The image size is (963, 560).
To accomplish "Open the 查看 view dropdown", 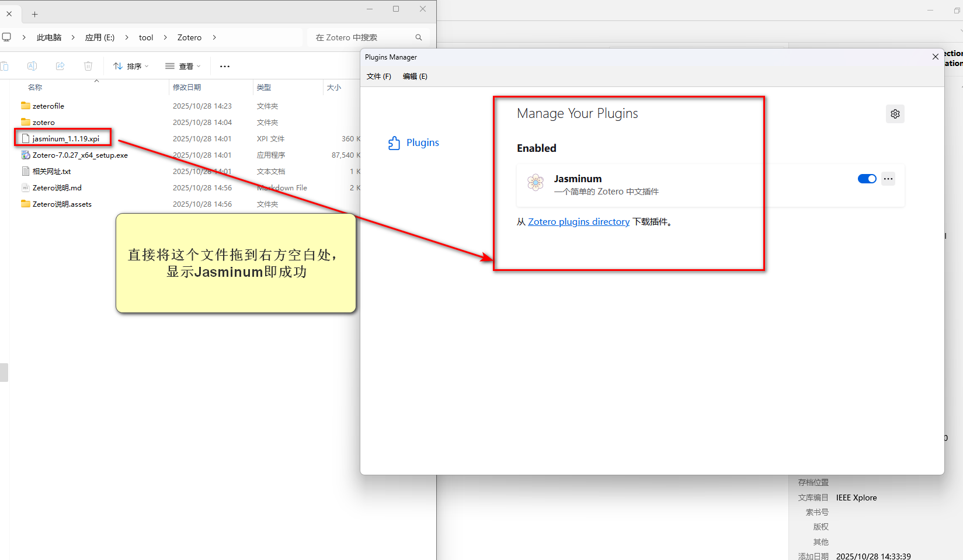I will coord(183,66).
